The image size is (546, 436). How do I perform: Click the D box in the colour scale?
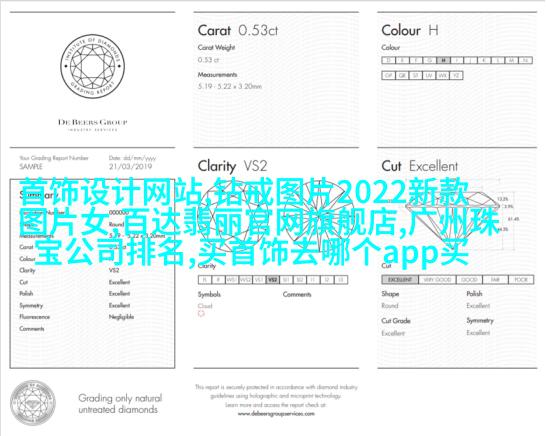389,60
